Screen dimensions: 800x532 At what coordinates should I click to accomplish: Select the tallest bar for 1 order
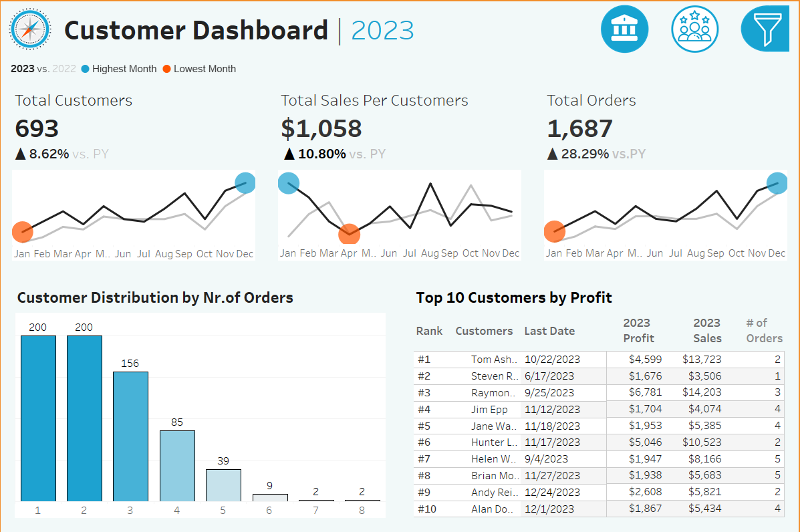click(37, 414)
